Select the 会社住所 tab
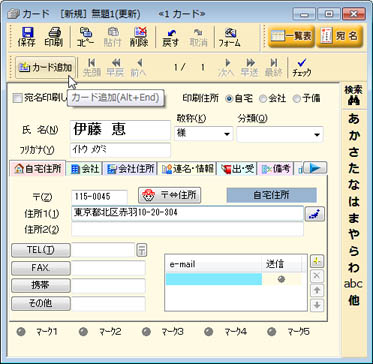Screen dimensions: 373x364 130,169
